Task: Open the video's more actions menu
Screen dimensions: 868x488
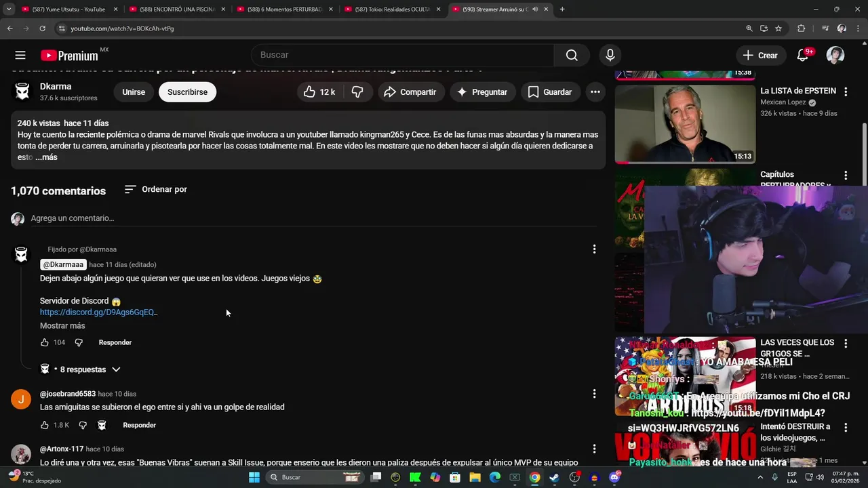Action: pyautogui.click(x=595, y=92)
